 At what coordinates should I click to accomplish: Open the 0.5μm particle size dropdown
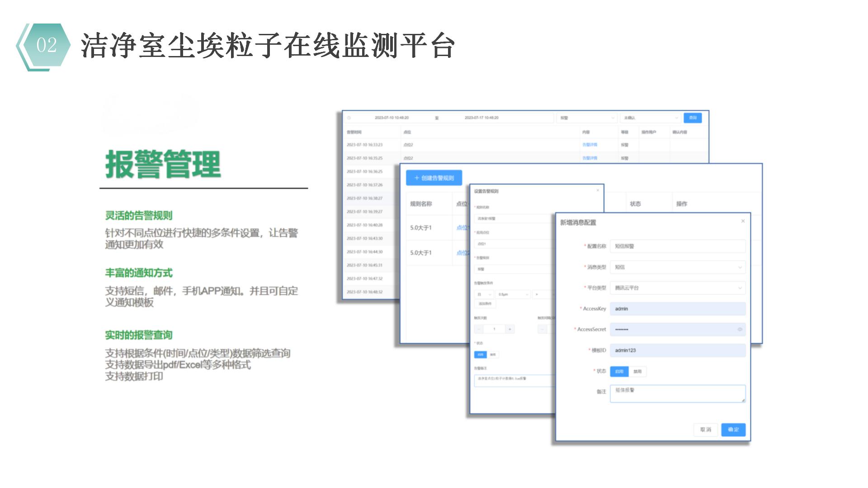513,294
